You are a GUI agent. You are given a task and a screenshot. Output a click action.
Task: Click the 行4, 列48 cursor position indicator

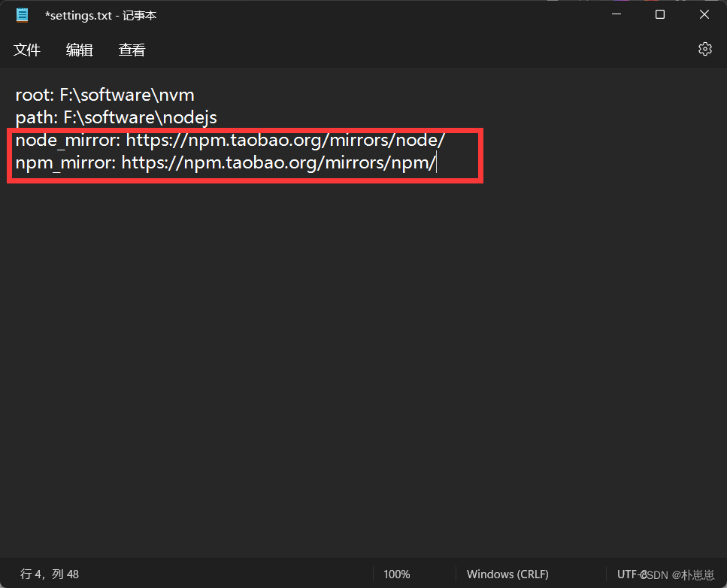[50, 574]
